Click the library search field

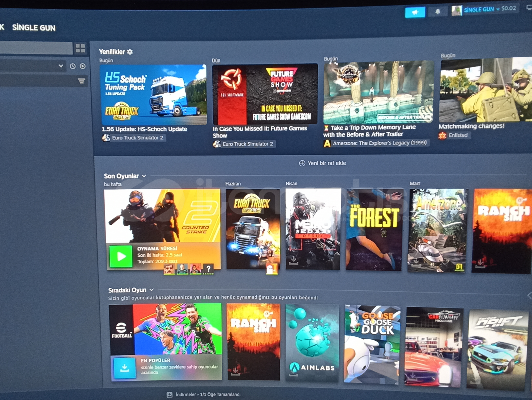[36, 48]
